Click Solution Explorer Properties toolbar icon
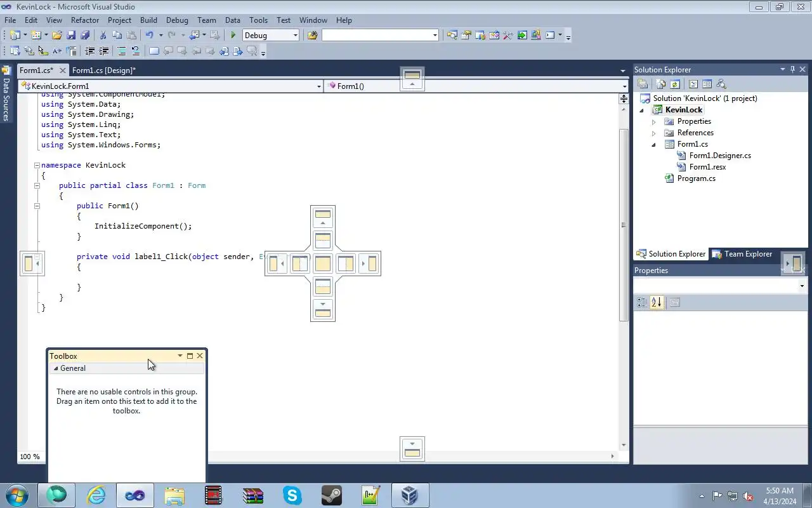Viewport: 812px width, 508px height. pos(642,84)
